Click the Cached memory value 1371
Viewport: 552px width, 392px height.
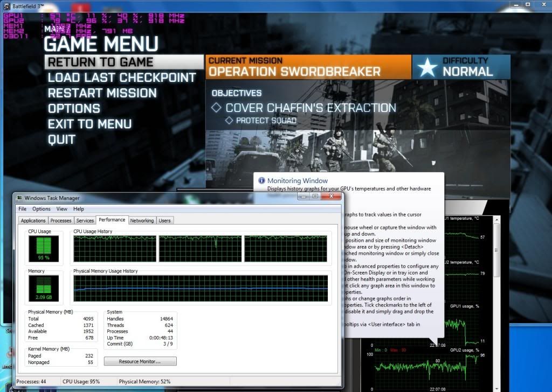(x=88, y=325)
